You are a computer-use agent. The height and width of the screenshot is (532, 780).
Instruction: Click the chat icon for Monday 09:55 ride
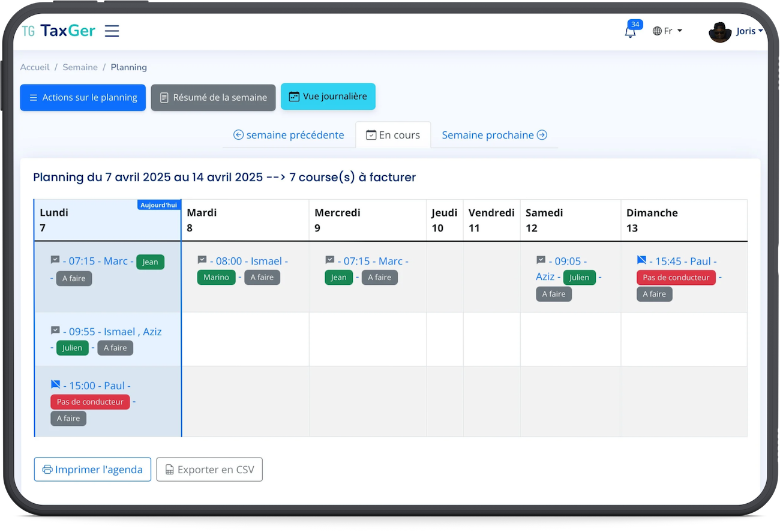(x=55, y=330)
